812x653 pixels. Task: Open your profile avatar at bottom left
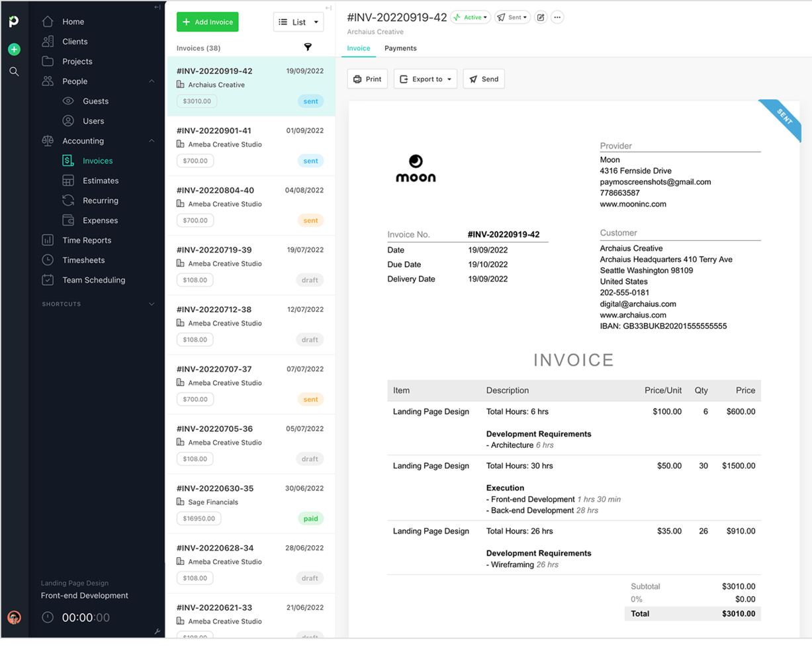pyautogui.click(x=14, y=617)
